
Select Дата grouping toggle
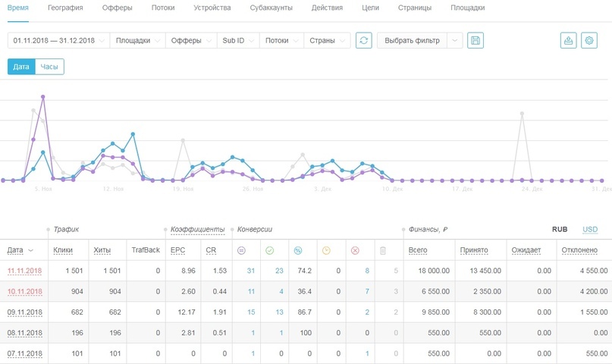(21, 67)
